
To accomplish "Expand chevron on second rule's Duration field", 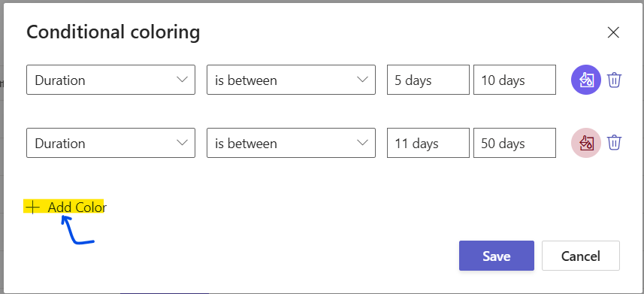I will coord(182,143).
